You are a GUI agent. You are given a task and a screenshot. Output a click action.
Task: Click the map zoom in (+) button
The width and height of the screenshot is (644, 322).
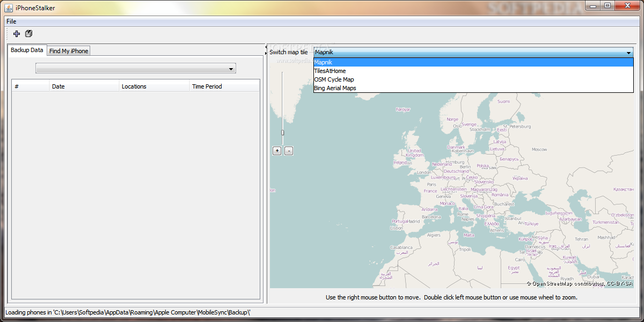[277, 151]
